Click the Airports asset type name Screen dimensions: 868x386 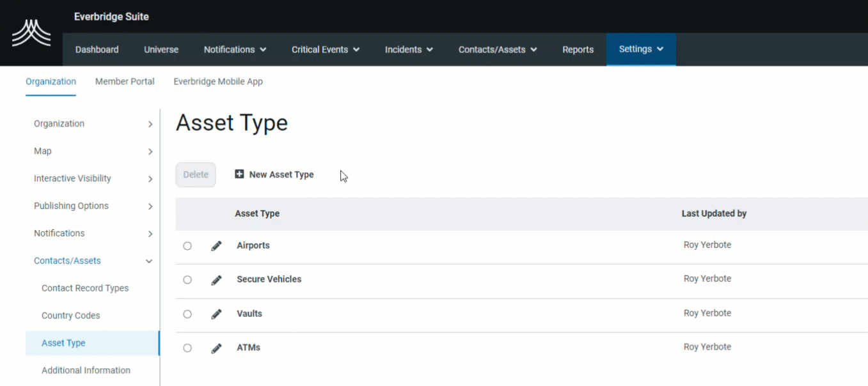(x=253, y=245)
